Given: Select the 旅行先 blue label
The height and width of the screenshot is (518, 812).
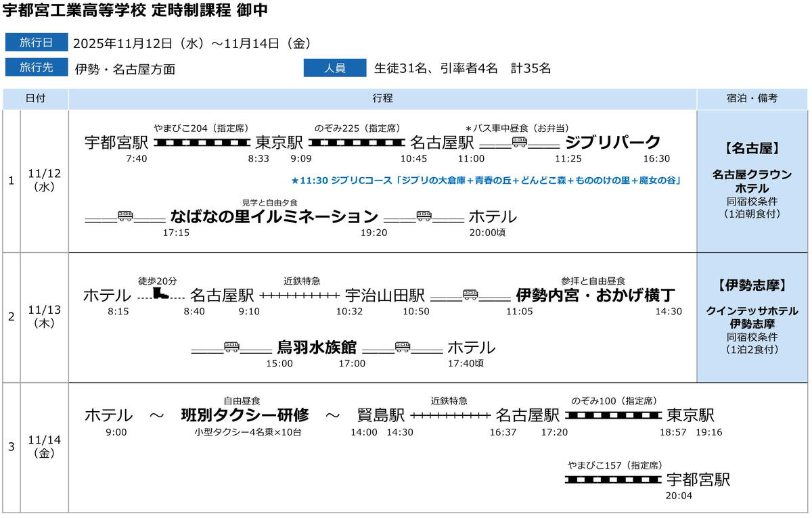Looking at the screenshot, I should tap(37, 68).
